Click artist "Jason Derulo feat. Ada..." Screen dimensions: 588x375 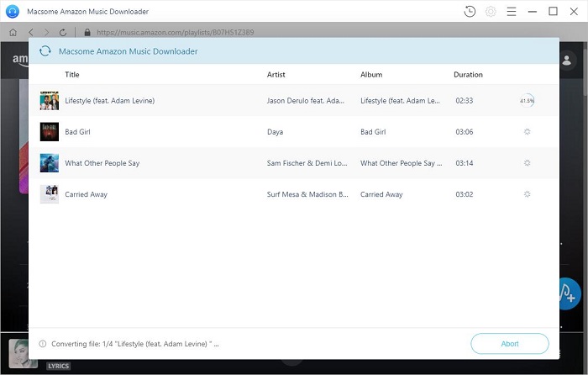click(306, 101)
